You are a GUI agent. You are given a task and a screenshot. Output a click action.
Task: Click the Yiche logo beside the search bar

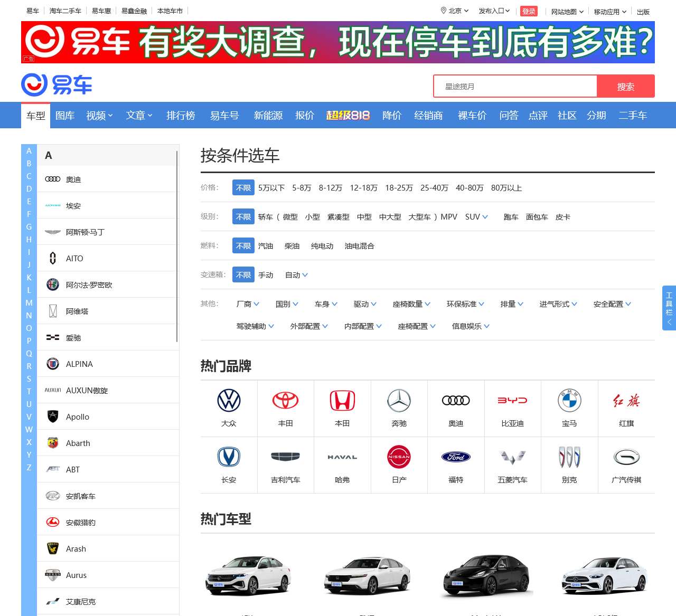(x=57, y=85)
